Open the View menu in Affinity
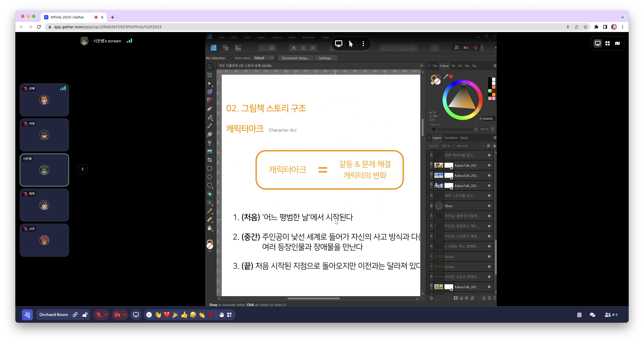This screenshot has height=343, width=644. [291, 37]
